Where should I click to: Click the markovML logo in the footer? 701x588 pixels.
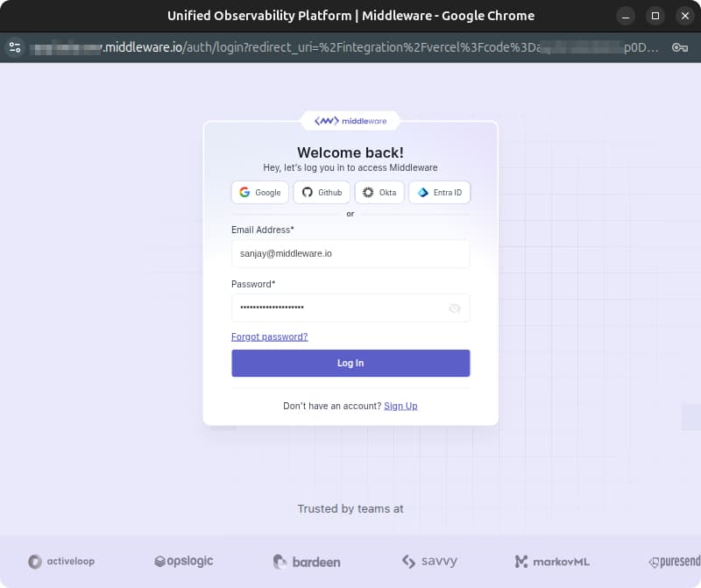coord(551,561)
